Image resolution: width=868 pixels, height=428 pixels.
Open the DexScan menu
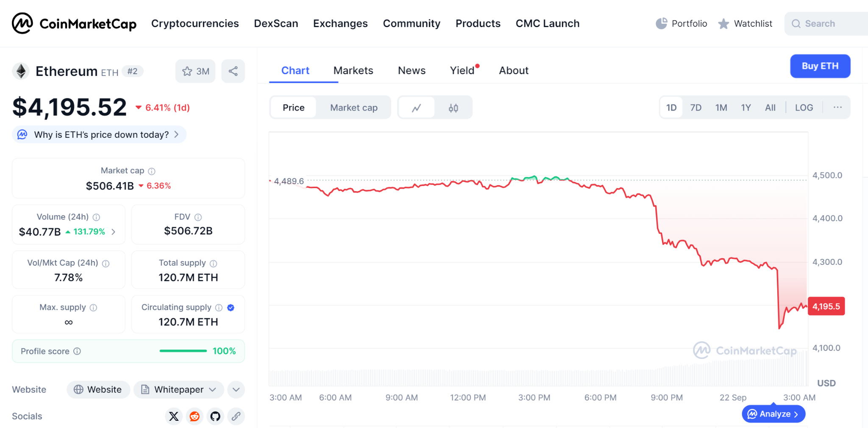[x=276, y=23]
